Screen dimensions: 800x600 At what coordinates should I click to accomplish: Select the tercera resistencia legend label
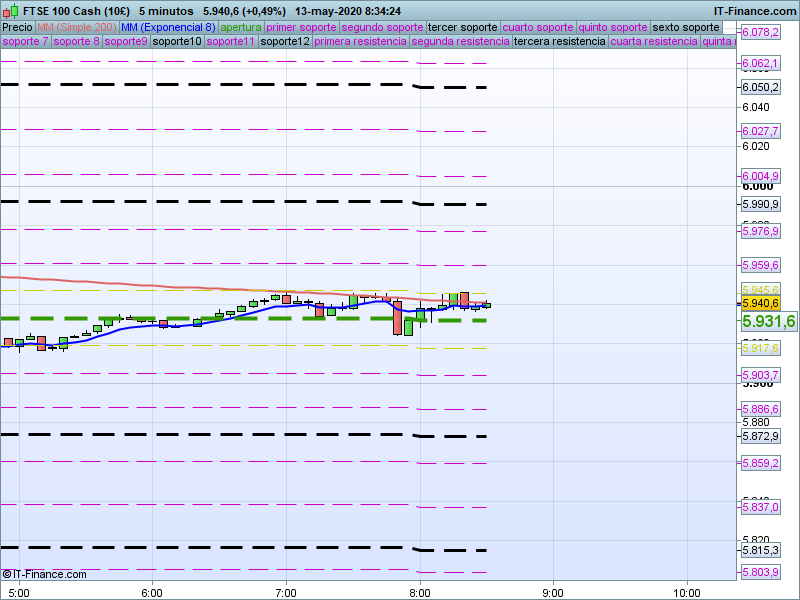pos(559,42)
